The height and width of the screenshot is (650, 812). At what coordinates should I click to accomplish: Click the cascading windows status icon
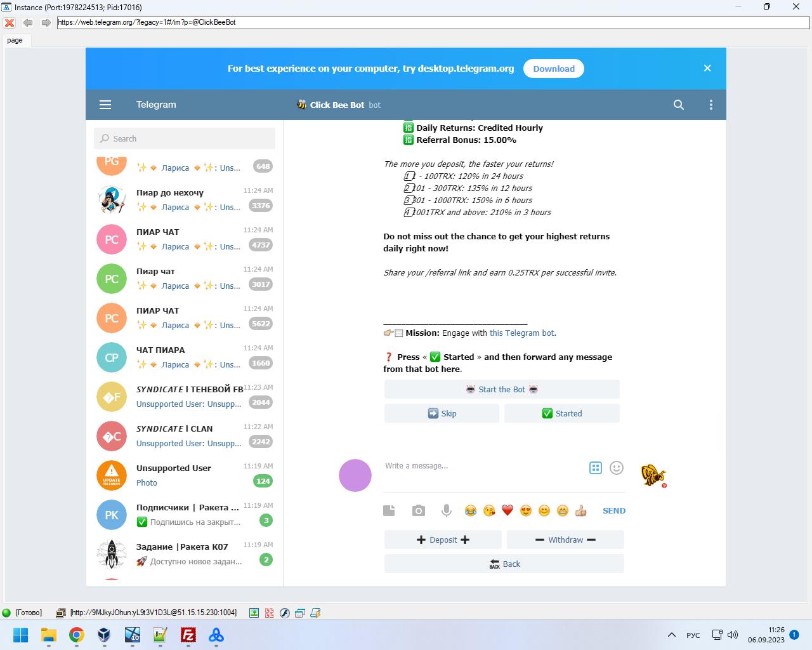pyautogui.click(x=300, y=613)
